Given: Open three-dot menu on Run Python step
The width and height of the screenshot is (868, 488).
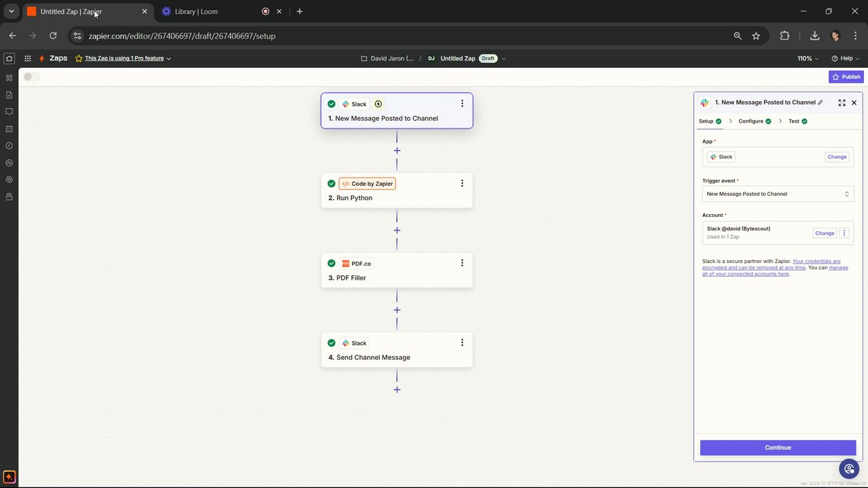Looking at the screenshot, I should (462, 183).
